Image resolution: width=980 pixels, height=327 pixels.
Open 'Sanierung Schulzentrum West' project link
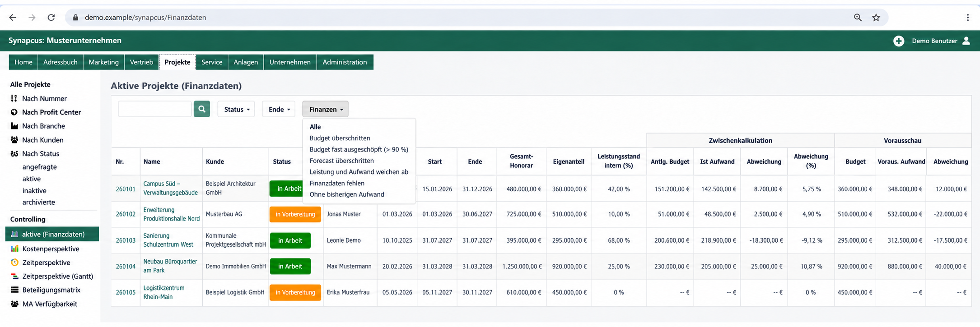(x=168, y=240)
